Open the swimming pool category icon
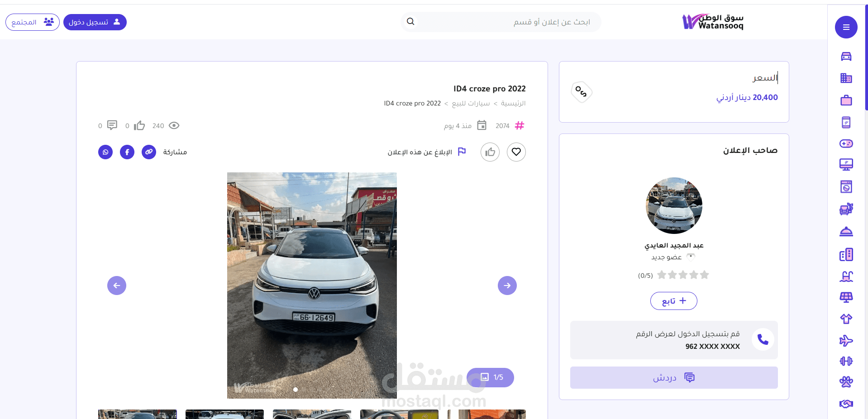 click(846, 276)
